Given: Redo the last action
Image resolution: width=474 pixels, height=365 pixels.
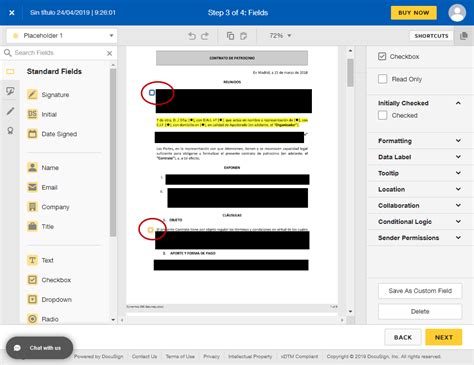Looking at the screenshot, I should (x=205, y=36).
